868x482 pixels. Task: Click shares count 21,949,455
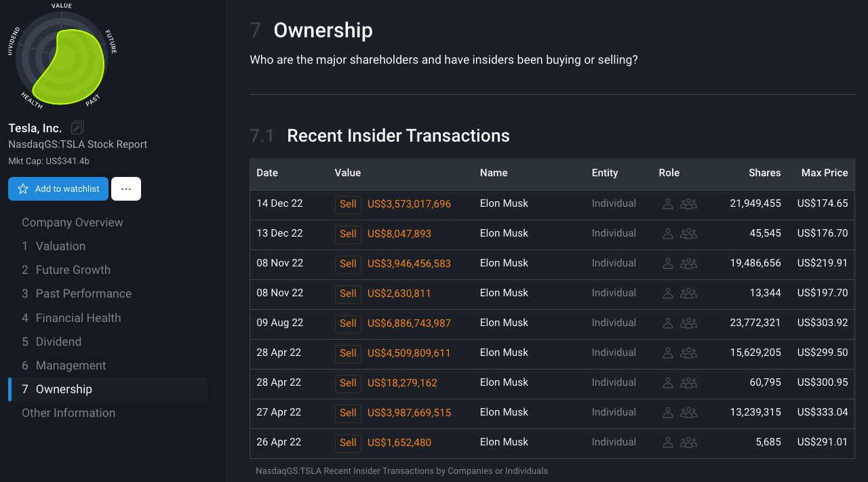[x=755, y=203]
